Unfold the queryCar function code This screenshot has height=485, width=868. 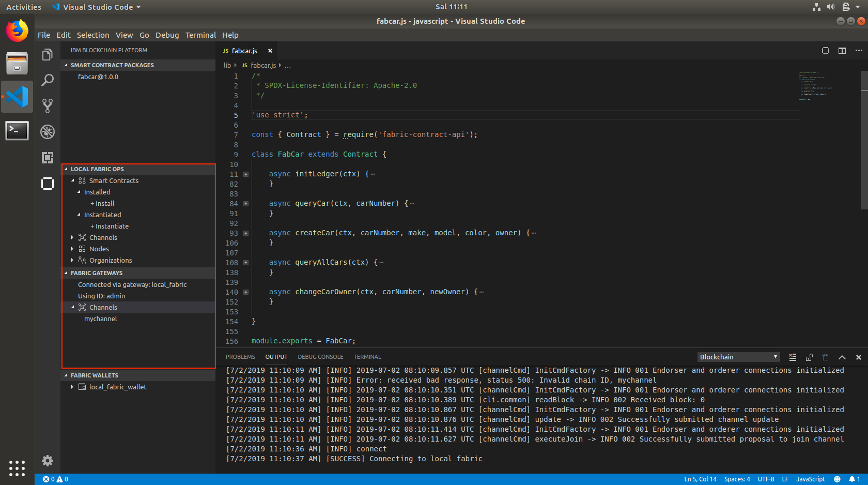tap(246, 204)
